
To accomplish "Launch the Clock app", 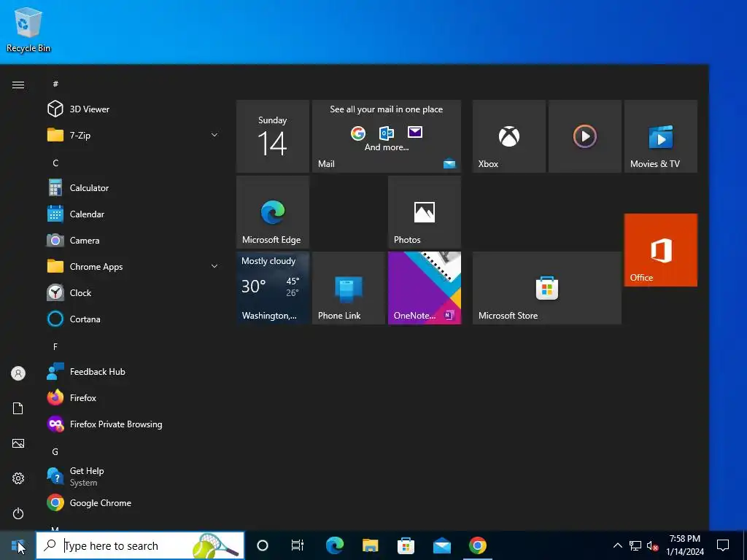I will pos(133,292).
